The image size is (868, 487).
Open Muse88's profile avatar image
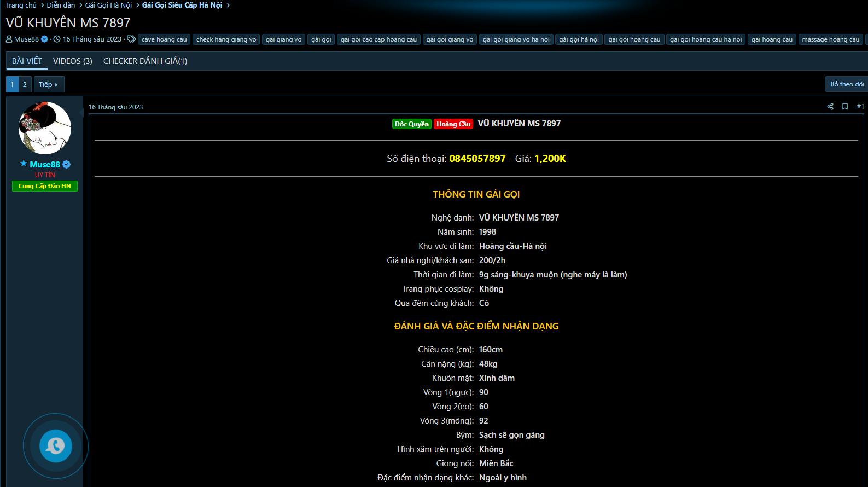pos(45,128)
